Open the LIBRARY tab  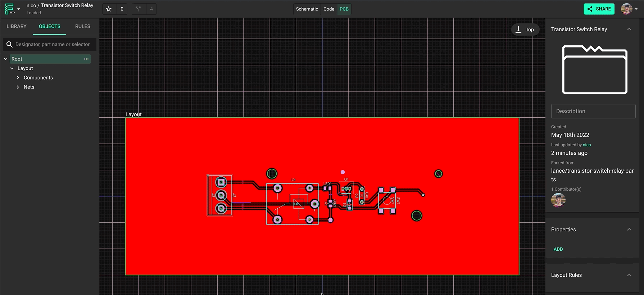tap(17, 26)
